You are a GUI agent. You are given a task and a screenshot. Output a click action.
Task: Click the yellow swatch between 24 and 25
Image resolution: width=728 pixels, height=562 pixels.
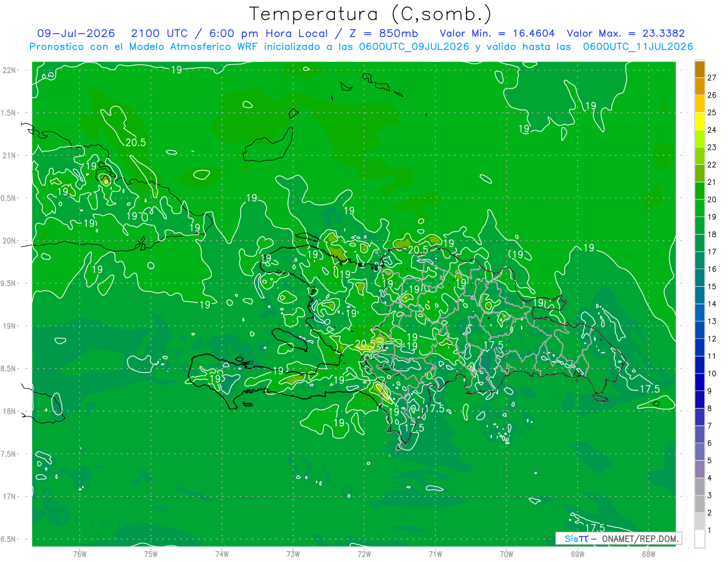click(699, 121)
